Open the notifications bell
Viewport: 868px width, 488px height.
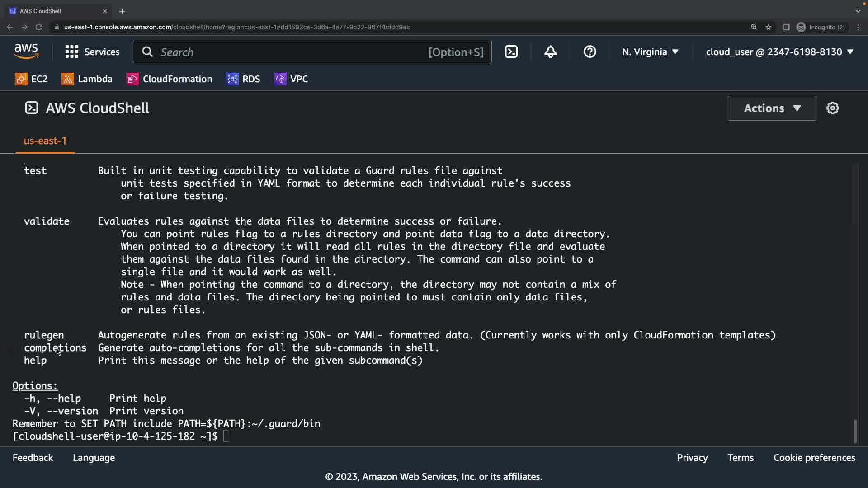coord(550,52)
